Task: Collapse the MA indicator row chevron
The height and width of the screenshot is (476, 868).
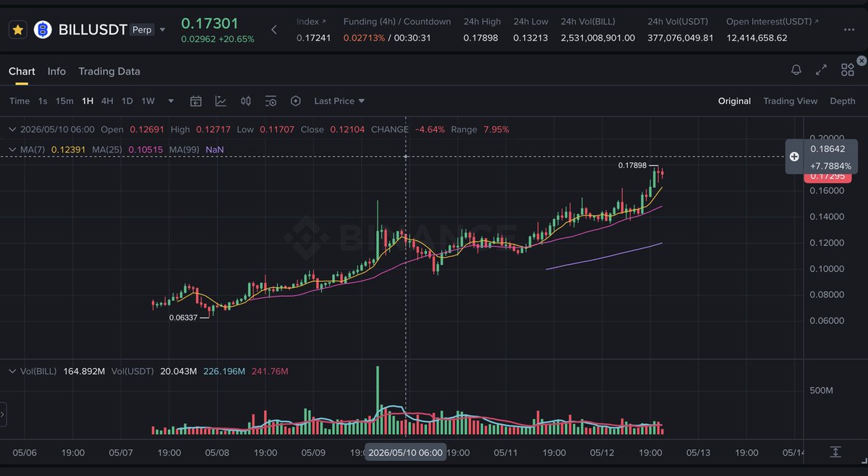Action: click(12, 149)
